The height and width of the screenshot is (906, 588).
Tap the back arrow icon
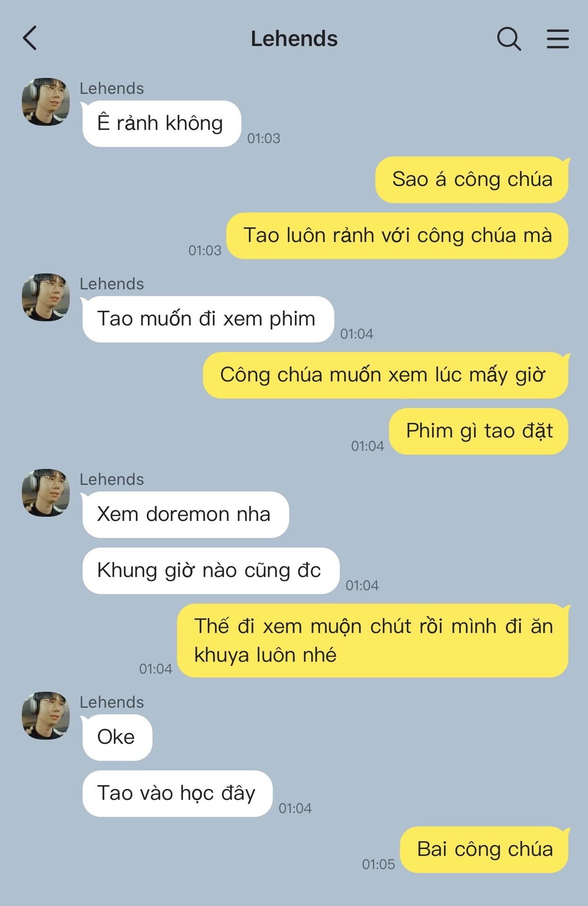(x=29, y=38)
